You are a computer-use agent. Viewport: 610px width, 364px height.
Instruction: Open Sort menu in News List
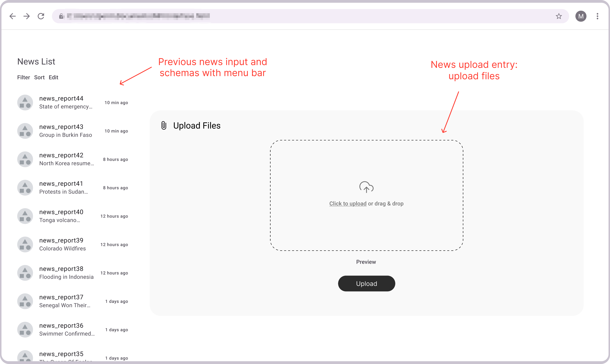[39, 77]
